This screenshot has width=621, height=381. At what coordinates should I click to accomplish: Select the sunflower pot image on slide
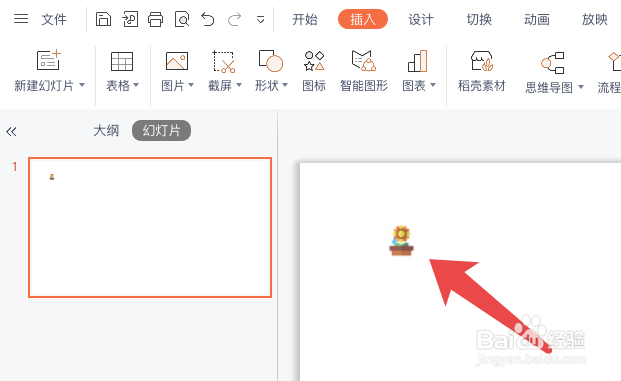(401, 241)
